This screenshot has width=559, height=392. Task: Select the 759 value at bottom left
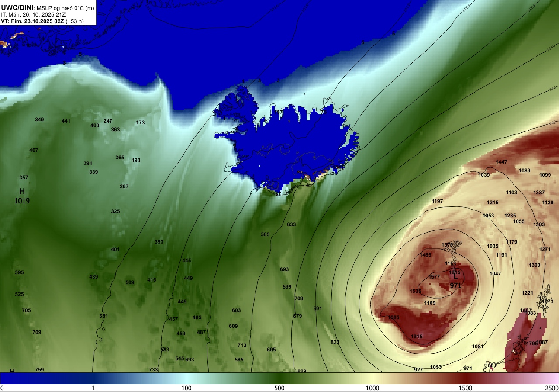39,370
